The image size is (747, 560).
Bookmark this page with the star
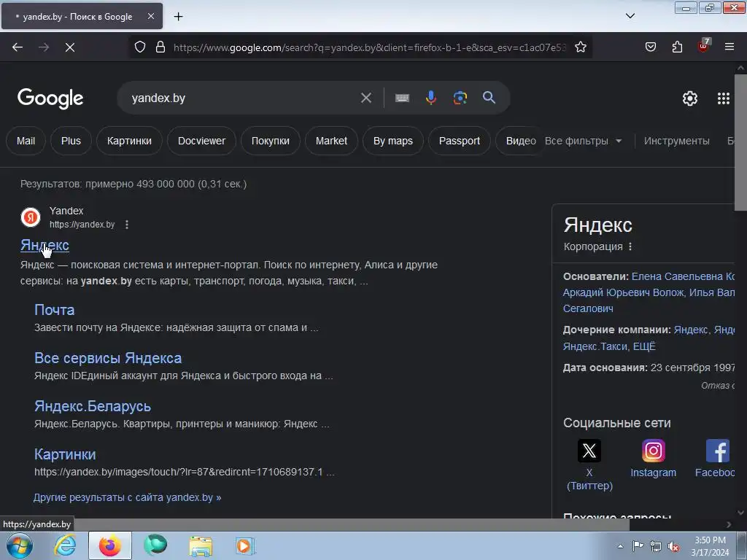point(580,47)
